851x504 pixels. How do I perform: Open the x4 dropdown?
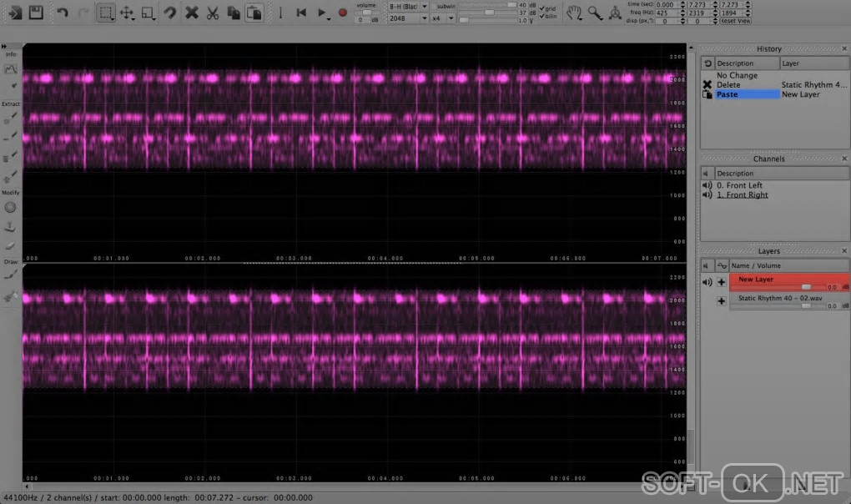click(x=443, y=18)
